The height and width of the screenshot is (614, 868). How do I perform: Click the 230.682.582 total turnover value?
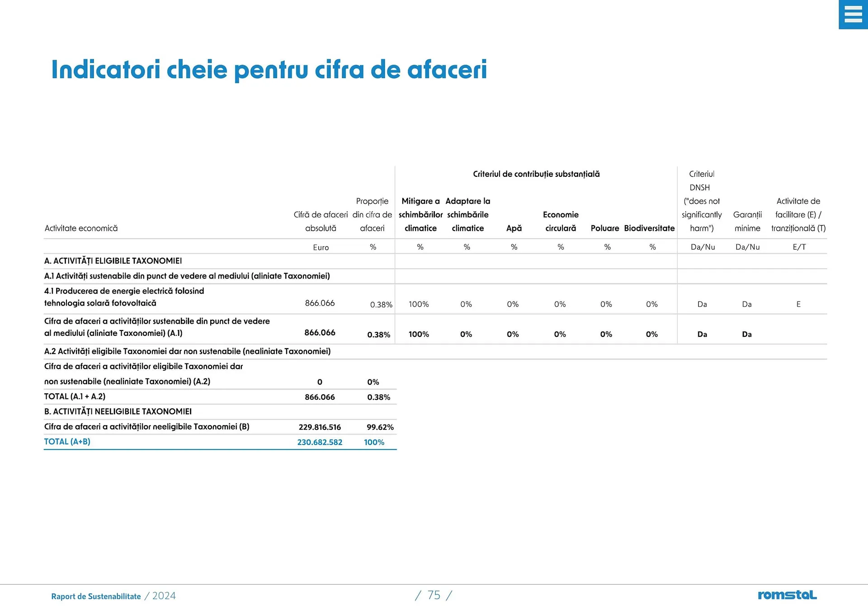[320, 442]
